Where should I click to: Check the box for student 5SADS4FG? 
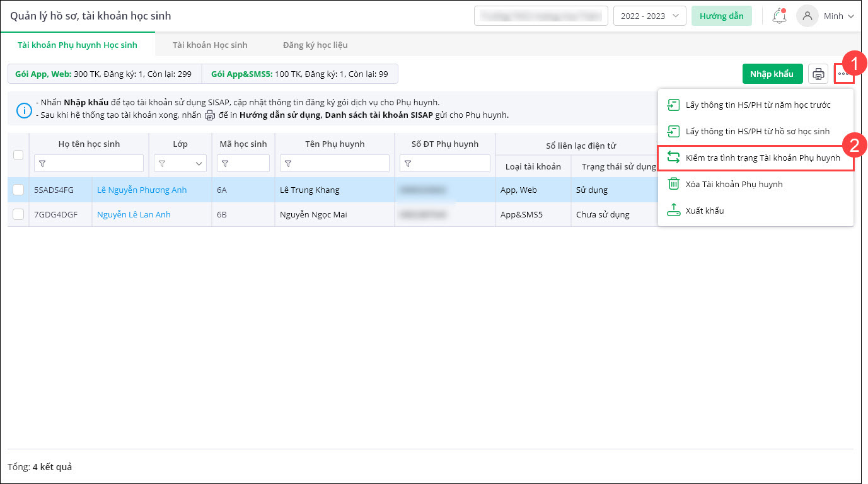pos(18,190)
